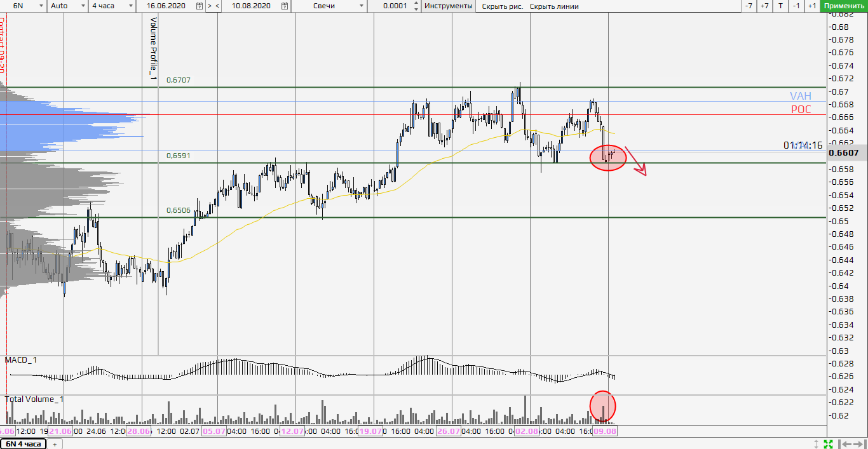Viewport: 868px width, 449px height.
Task: Toggle the 'T' button in the toolbar
Action: coord(780,6)
